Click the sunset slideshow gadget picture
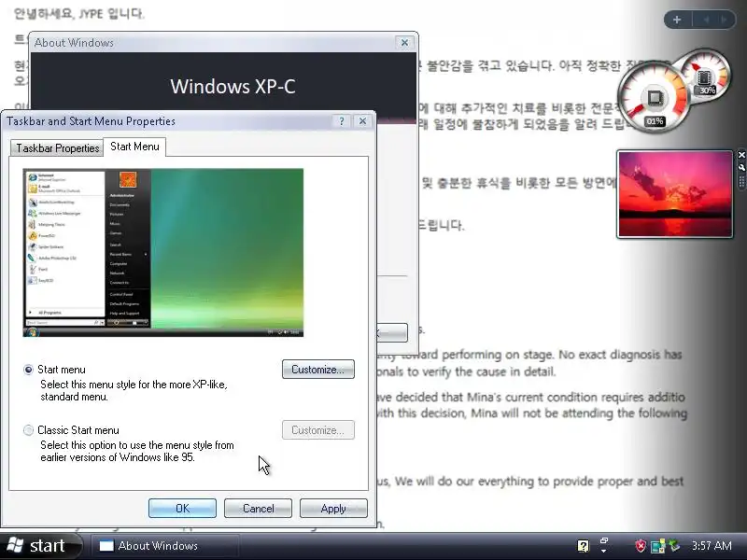This screenshot has width=747, height=560. point(674,194)
